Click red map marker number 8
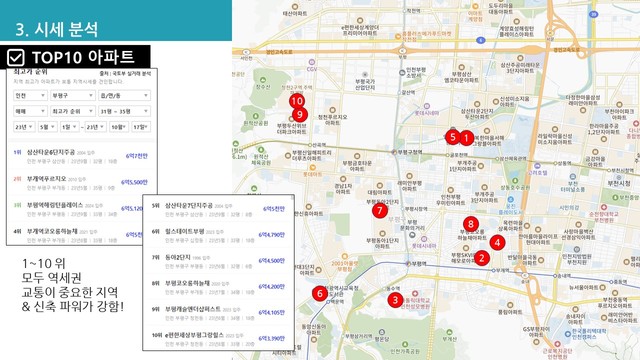Image resolution: width=640 pixels, height=360 pixels. pyautogui.click(x=471, y=224)
